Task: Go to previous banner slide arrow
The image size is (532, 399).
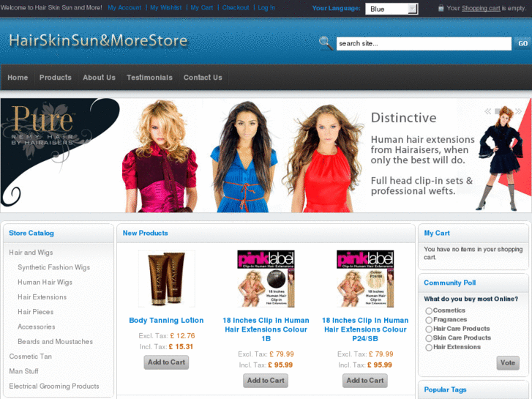Action: point(487,111)
